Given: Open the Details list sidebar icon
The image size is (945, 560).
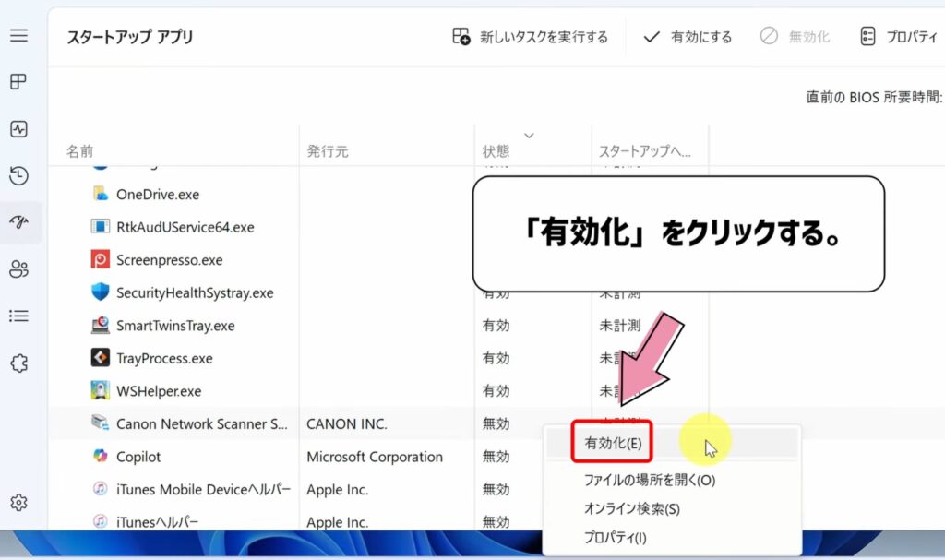Looking at the screenshot, I should click(18, 316).
